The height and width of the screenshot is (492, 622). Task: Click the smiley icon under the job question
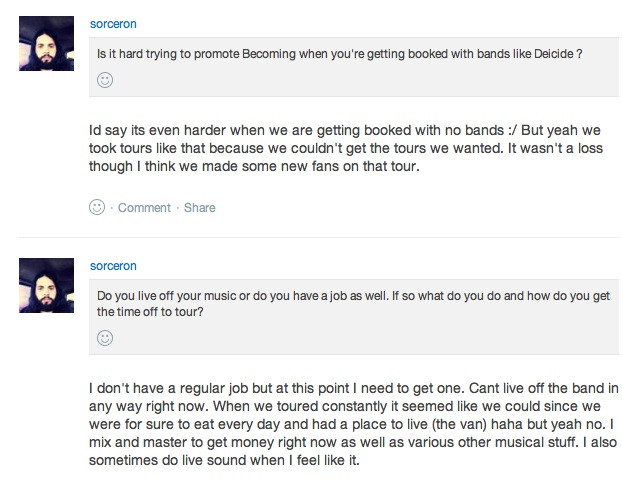pos(105,339)
